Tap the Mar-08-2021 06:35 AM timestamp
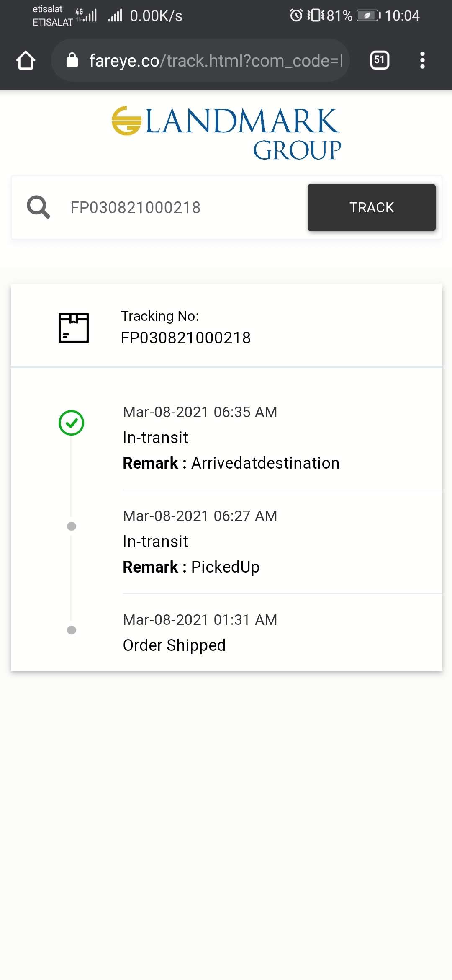 coord(200,412)
